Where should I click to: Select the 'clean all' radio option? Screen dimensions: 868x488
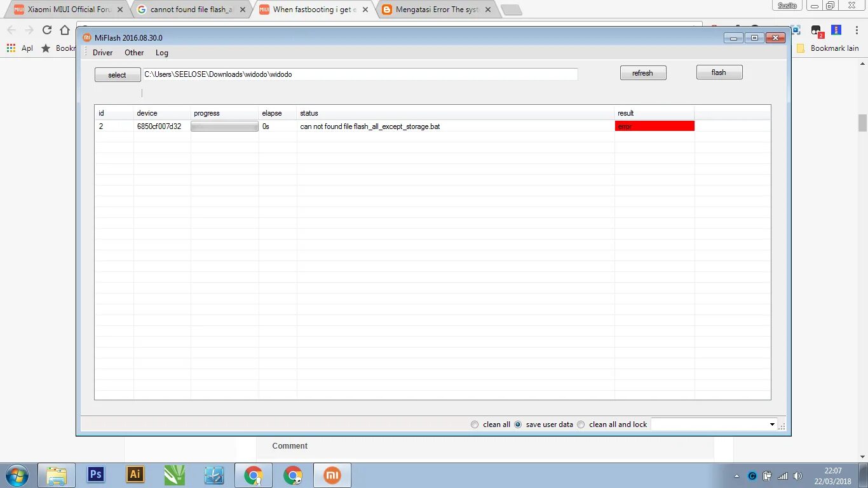pos(491,424)
